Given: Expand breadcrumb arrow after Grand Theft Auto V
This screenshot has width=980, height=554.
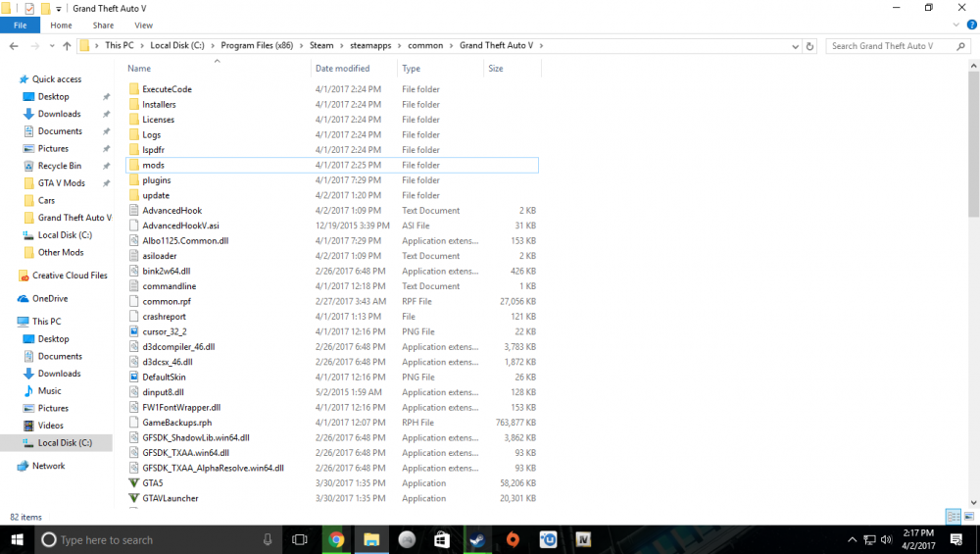Looking at the screenshot, I should tap(541, 46).
